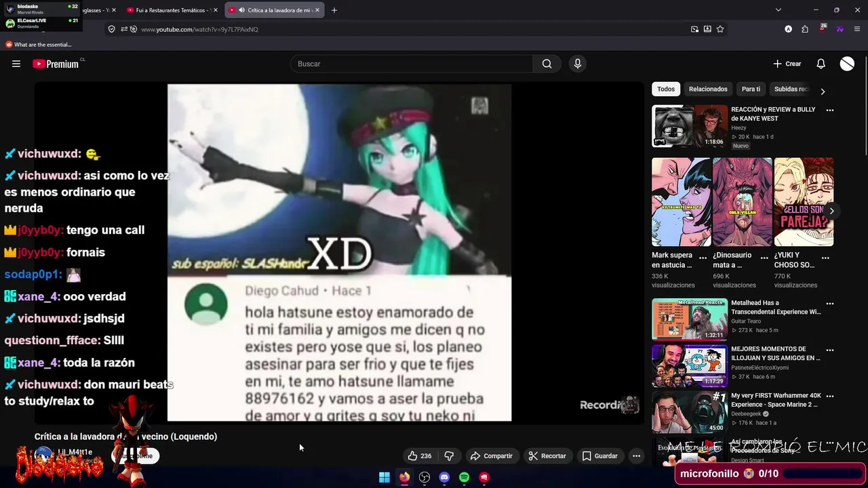Save the video with Guardar

[600, 456]
